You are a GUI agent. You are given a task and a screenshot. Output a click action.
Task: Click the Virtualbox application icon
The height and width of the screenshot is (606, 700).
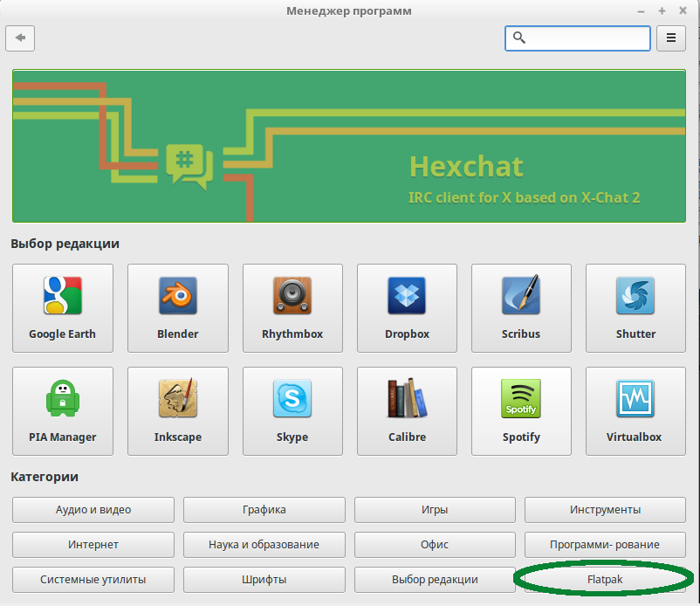635,410
